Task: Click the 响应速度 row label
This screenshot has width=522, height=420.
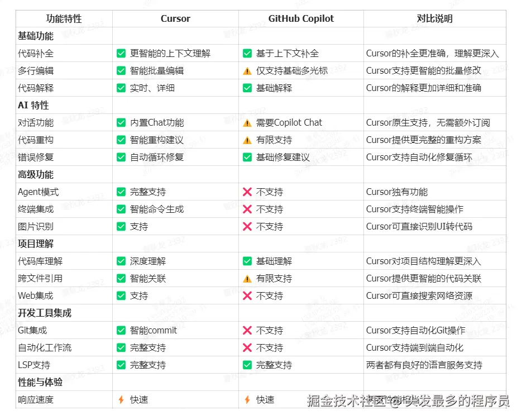Action: pos(36,400)
